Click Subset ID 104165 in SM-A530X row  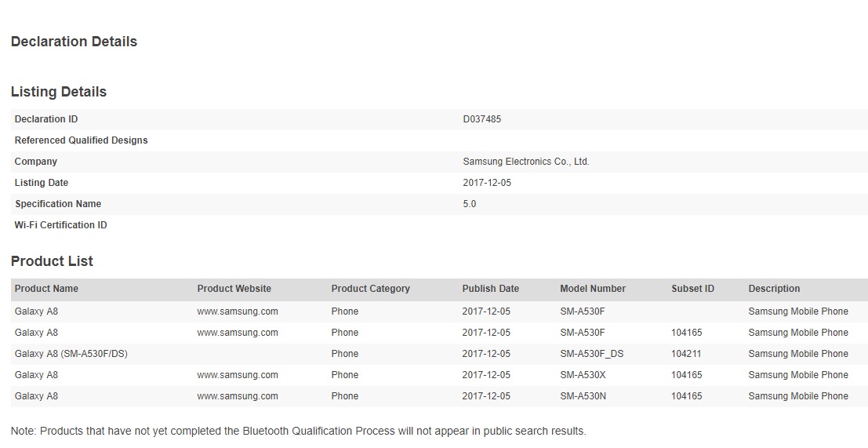pos(686,375)
